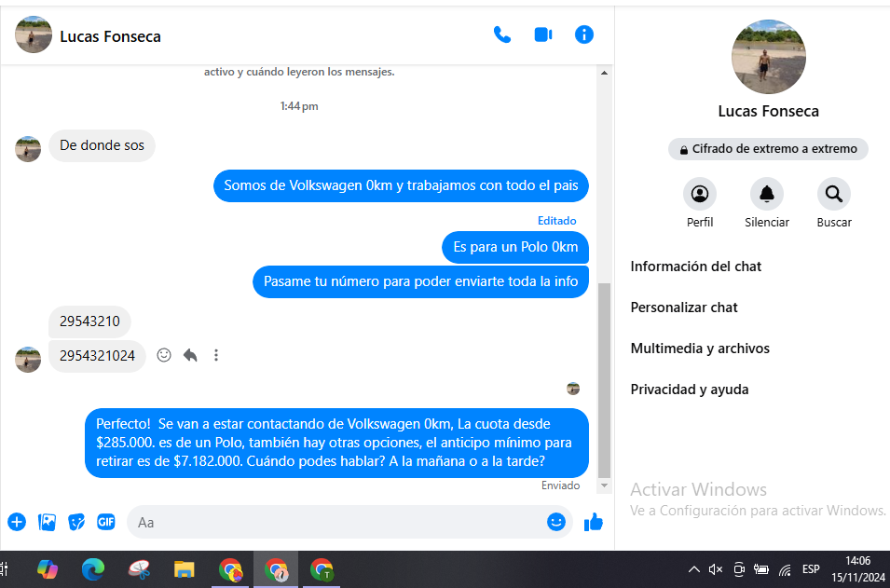Choose a sticker
The width and height of the screenshot is (890, 588).
(x=76, y=522)
